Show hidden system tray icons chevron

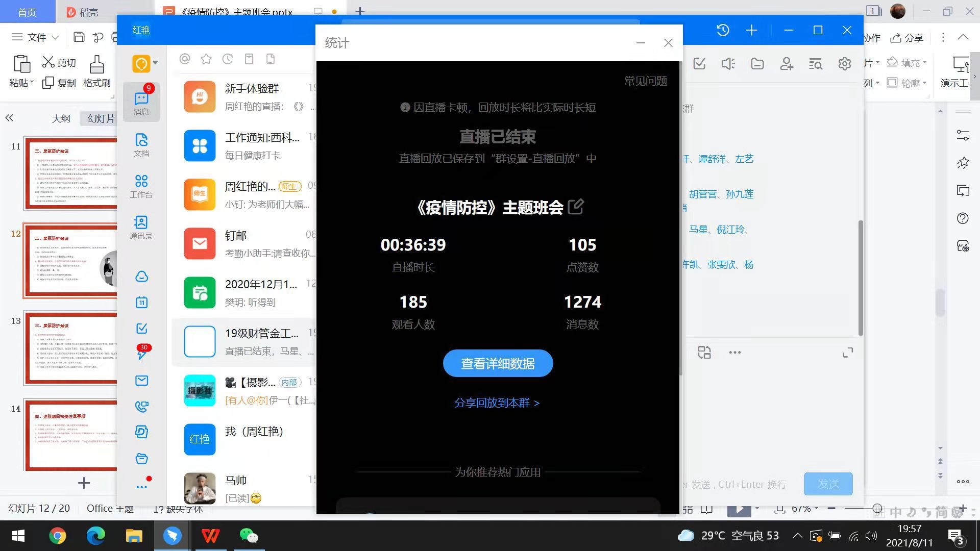point(797,535)
